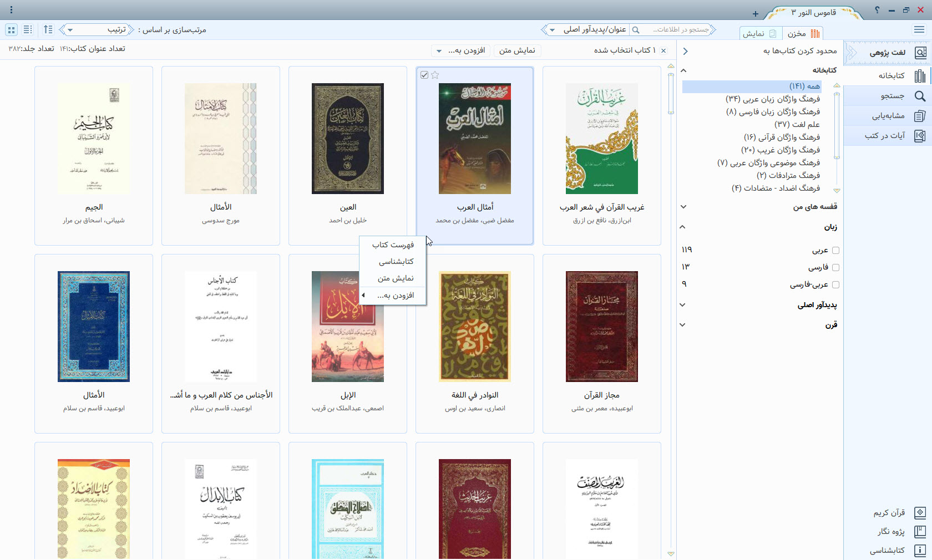This screenshot has width=932, height=560.
Task: Switch to grid thumbnail view
Action: [x=12, y=29]
